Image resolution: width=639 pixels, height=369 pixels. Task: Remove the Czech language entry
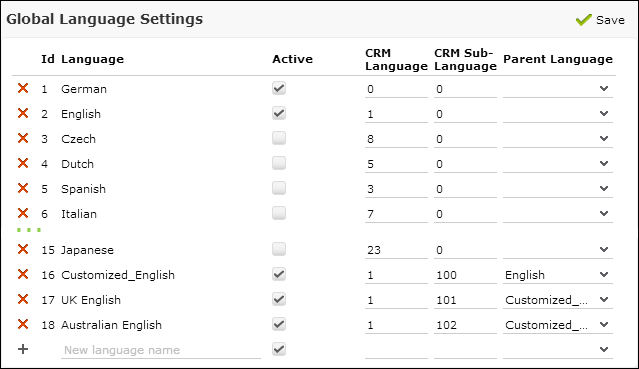[23, 138]
